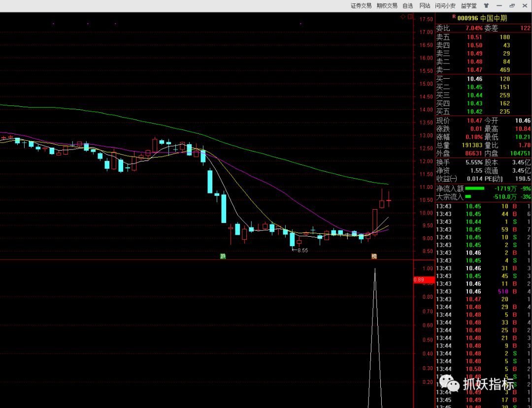This screenshot has height=408, width=532.
Task: Click the 内盘 104751 value
Action: click(520, 154)
